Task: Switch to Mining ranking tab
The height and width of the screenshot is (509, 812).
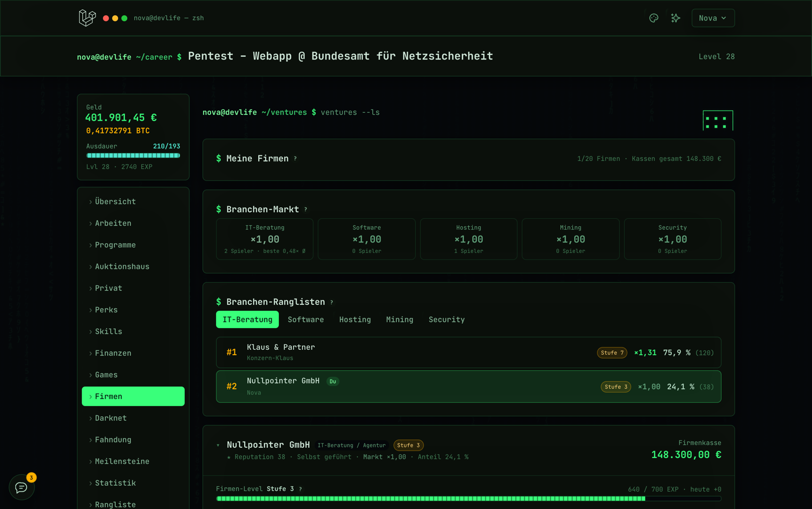Action: point(400,319)
